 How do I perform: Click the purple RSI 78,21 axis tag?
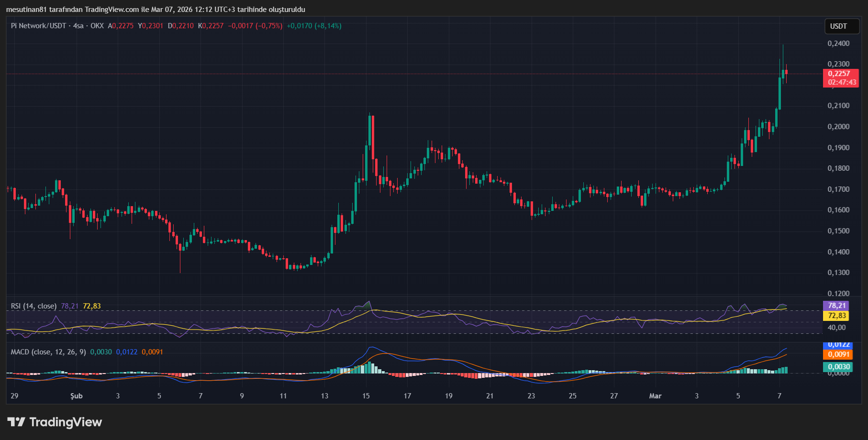[837, 306]
